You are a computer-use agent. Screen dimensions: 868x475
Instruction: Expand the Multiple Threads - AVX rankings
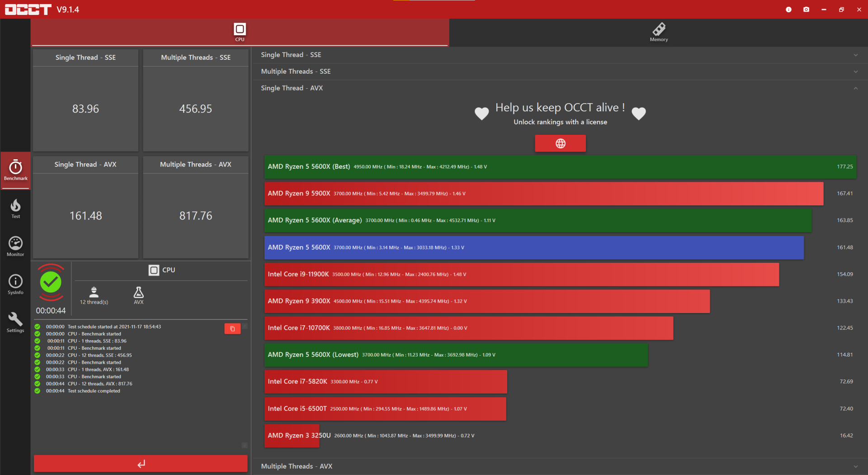(x=560, y=466)
